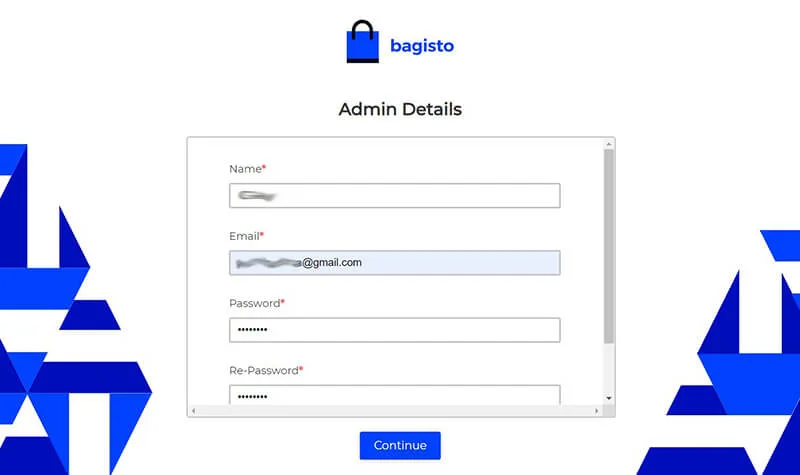Click the bagisto brand name text
The height and width of the screenshot is (475, 800).
coord(423,45)
